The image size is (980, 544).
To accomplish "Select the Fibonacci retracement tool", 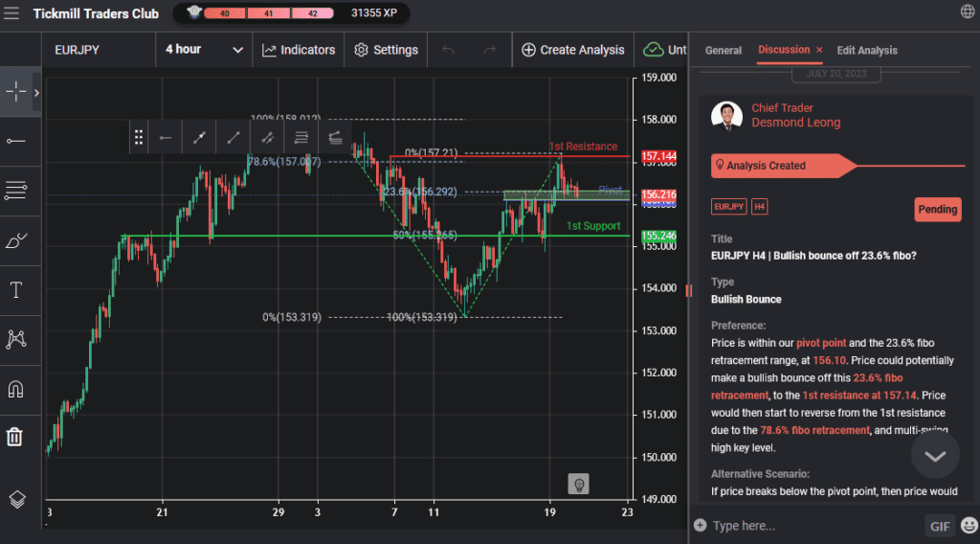I will [x=15, y=191].
